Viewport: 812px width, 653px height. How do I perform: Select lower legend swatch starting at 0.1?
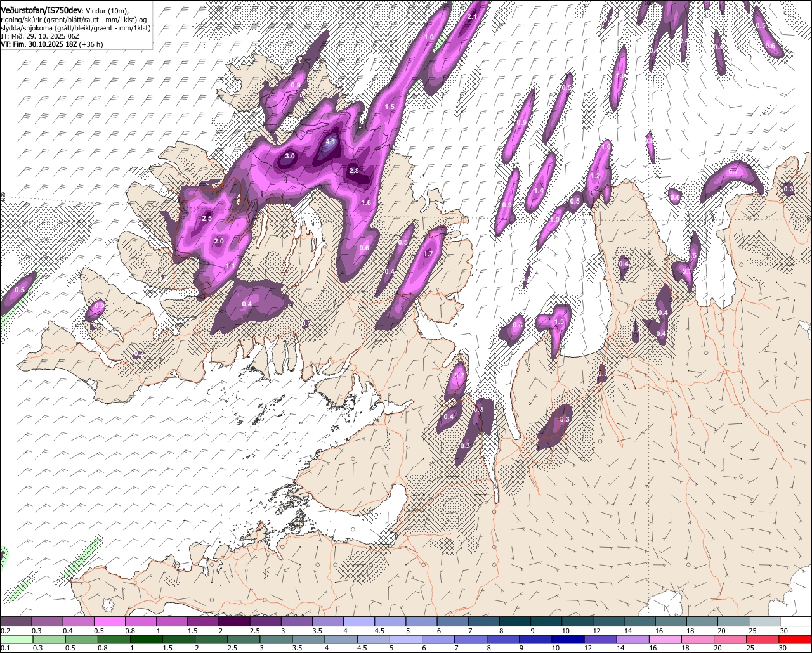tap(16, 639)
